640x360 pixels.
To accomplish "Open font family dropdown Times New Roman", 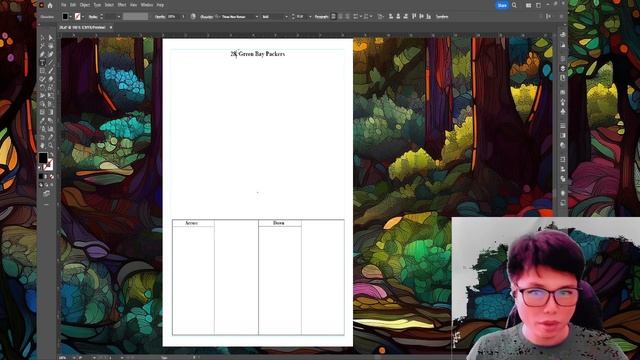I will tap(257, 17).
